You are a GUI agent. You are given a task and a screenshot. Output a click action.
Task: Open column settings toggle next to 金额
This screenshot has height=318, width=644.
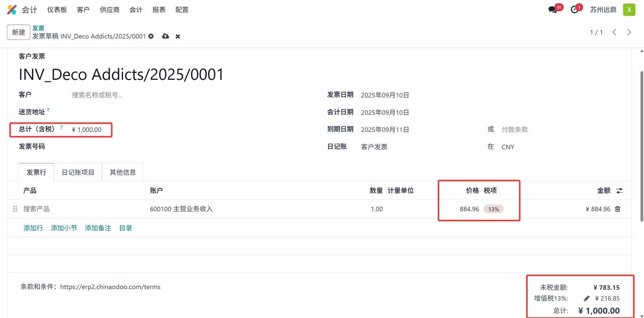click(x=620, y=191)
